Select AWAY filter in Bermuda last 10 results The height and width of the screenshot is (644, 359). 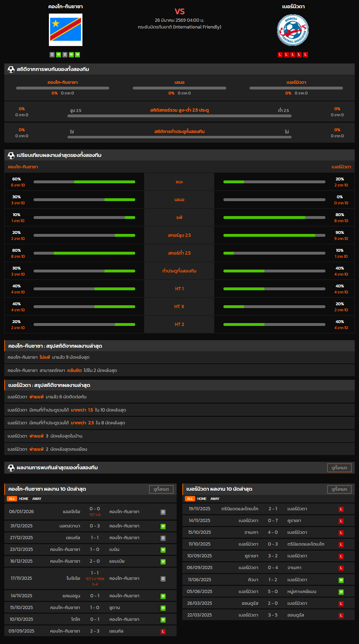coord(215,499)
